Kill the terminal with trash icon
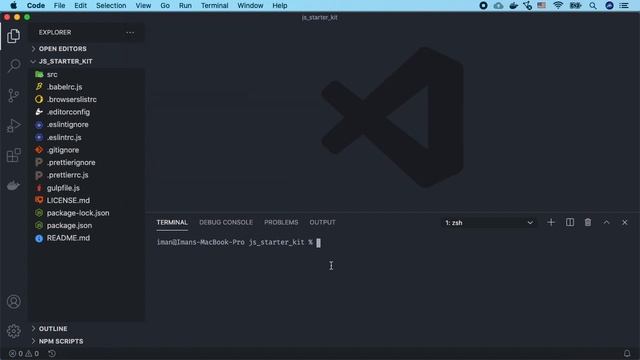Image resolution: width=640 pixels, height=360 pixels. coord(588,222)
